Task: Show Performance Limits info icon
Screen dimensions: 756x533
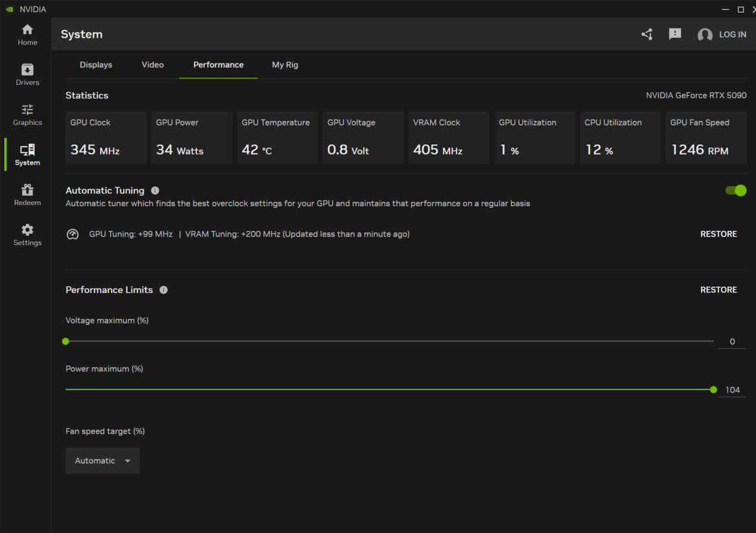Action: point(164,290)
